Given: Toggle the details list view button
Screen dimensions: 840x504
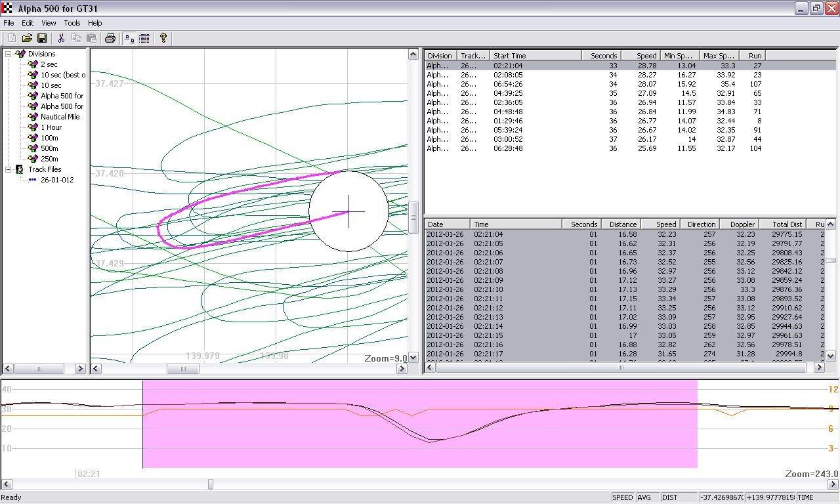Looking at the screenshot, I should 144,39.
